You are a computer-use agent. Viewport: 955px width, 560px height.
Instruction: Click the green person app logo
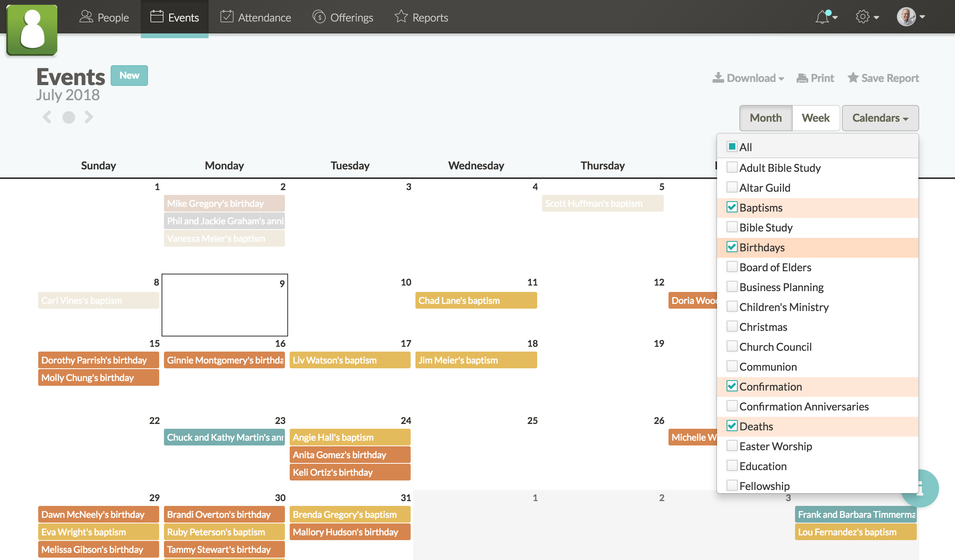[x=32, y=30]
